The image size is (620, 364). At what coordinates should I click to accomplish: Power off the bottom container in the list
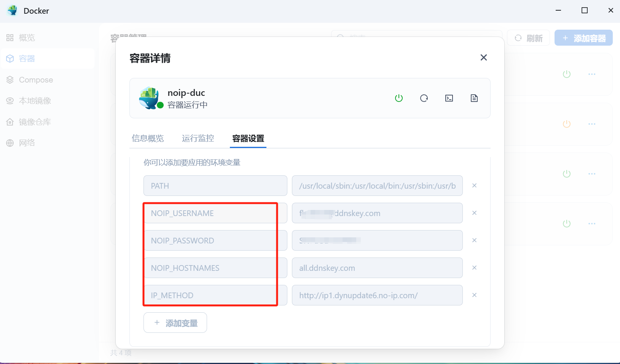[567, 224]
